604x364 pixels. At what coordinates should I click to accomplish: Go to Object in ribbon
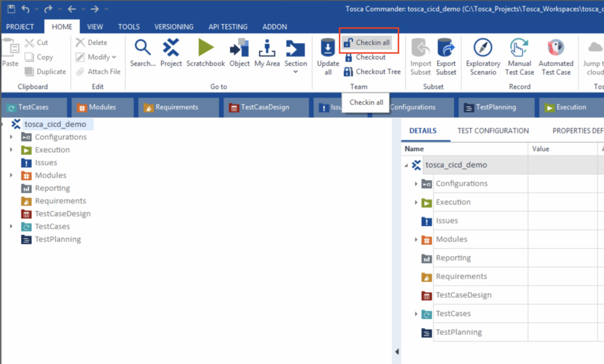239,53
